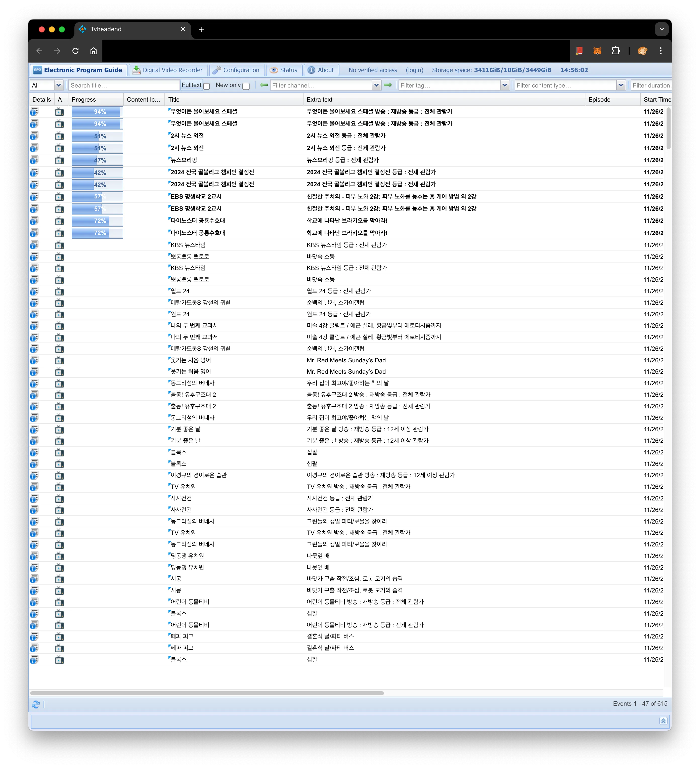Reload the browser page

coord(75,51)
